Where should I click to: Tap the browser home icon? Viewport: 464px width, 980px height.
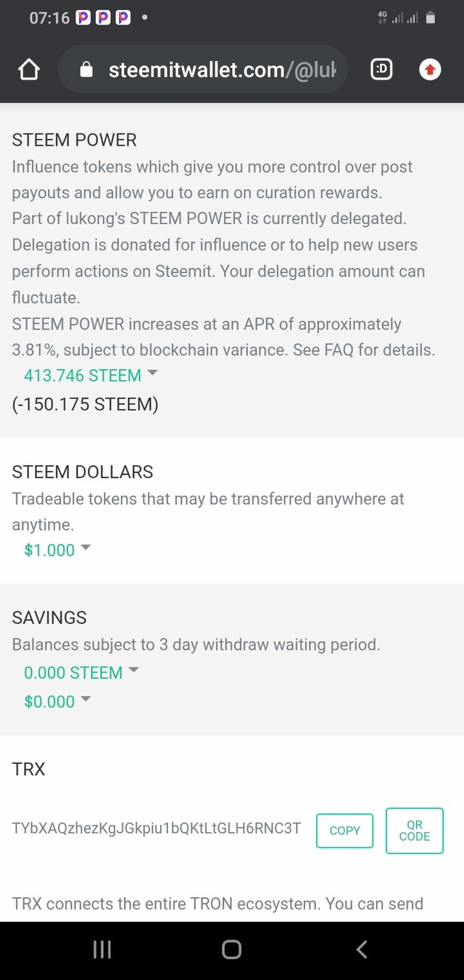pyautogui.click(x=28, y=70)
